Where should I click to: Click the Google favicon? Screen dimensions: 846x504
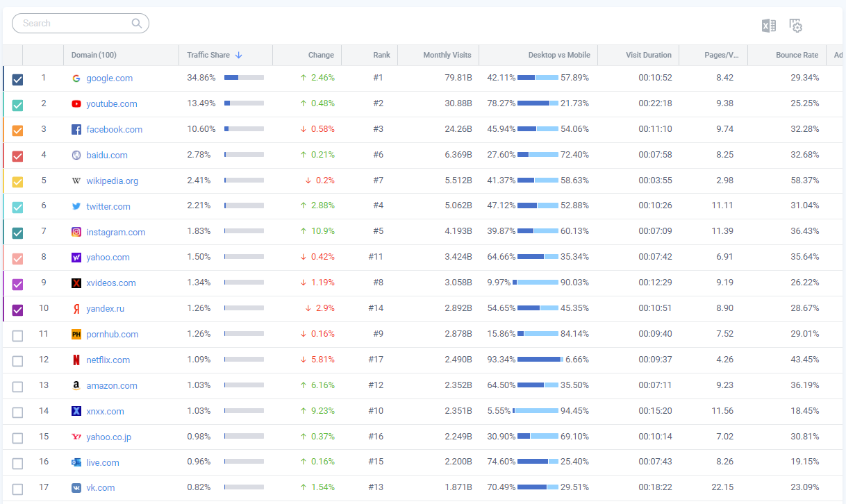(76, 78)
